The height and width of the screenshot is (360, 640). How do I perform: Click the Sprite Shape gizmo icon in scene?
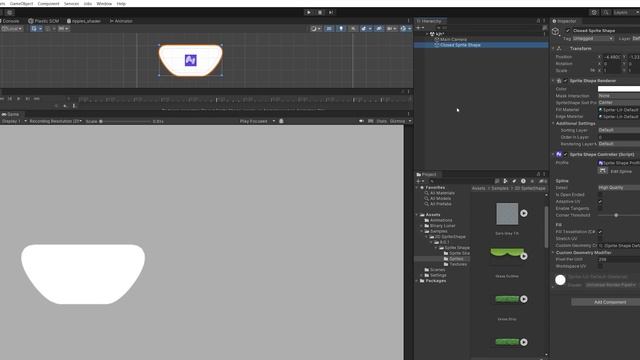click(x=191, y=60)
